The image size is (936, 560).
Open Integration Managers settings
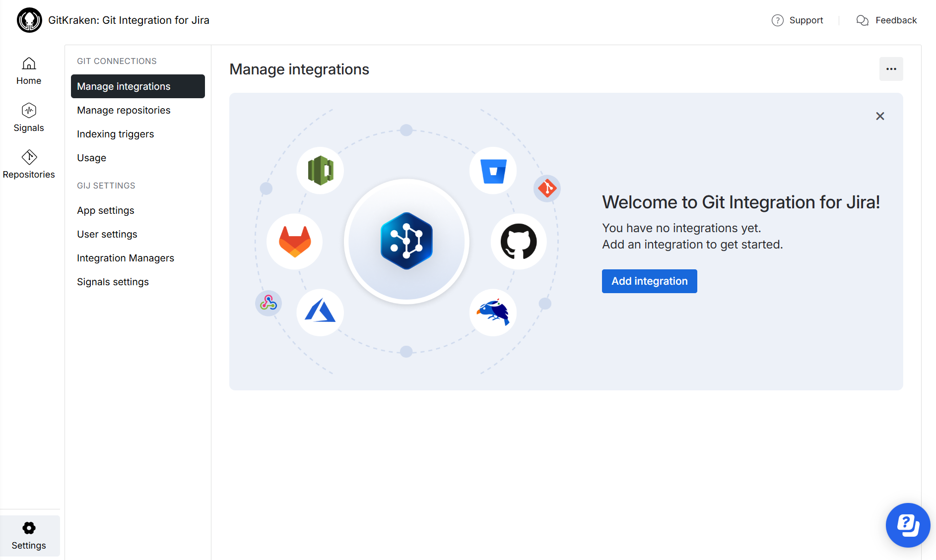(126, 258)
